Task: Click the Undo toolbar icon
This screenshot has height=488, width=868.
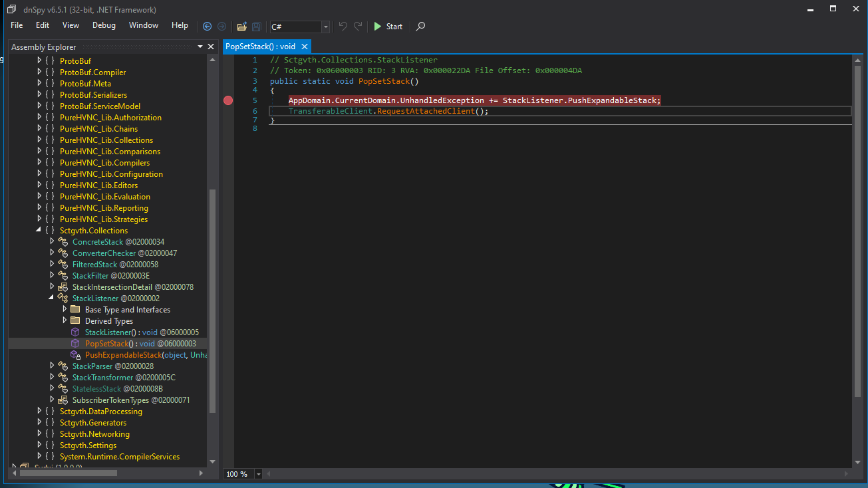Action: pos(343,27)
